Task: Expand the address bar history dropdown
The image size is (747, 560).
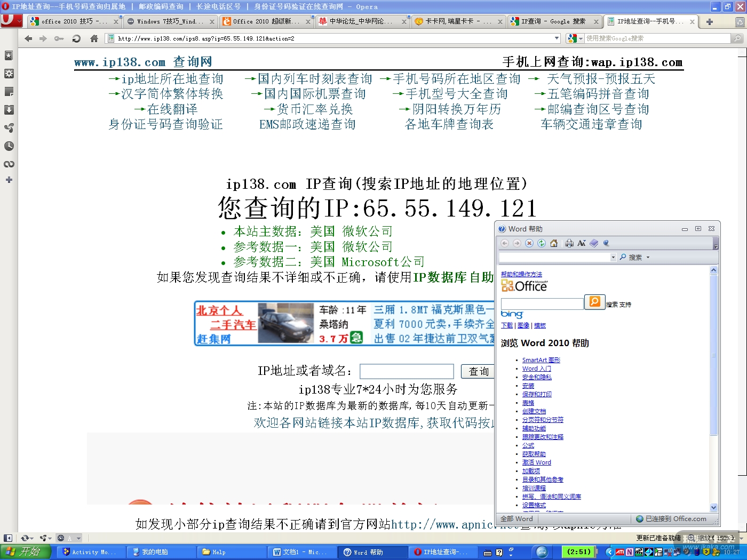Action: click(x=557, y=38)
